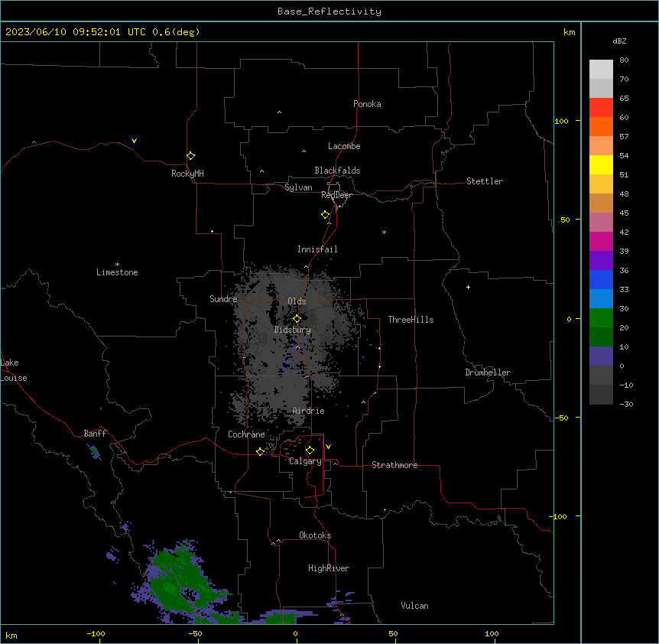Click the 2023/06/10 09:52:01 UTC timestamp

click(76, 32)
